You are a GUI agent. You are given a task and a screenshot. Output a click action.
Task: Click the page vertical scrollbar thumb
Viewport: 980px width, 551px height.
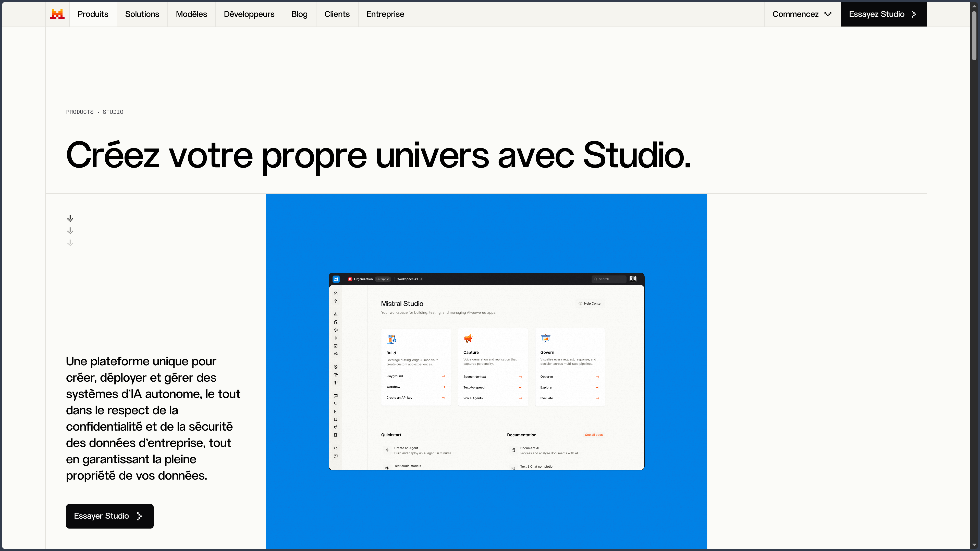pos(974,36)
